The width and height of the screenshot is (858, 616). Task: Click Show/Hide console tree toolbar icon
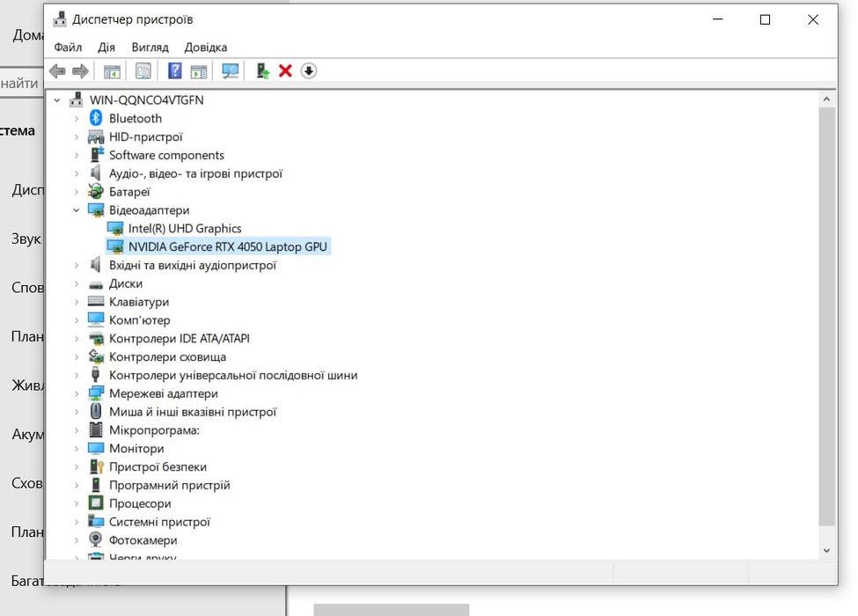pos(112,71)
